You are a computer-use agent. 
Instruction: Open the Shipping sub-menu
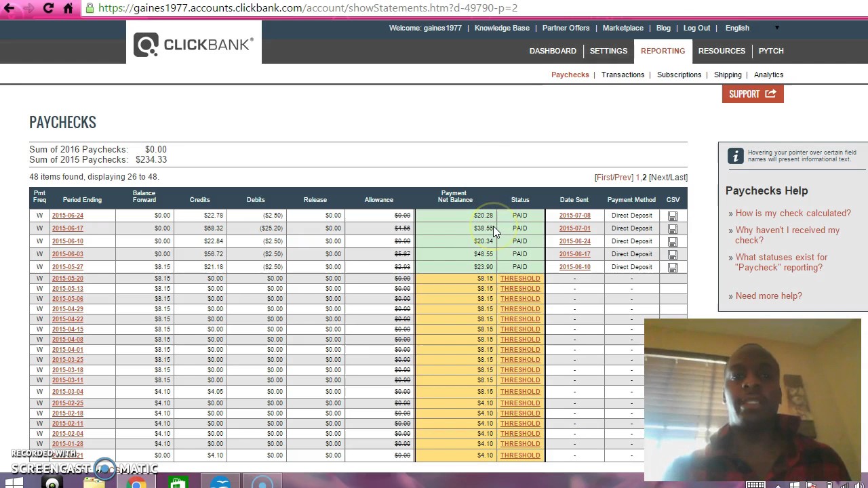(x=728, y=75)
